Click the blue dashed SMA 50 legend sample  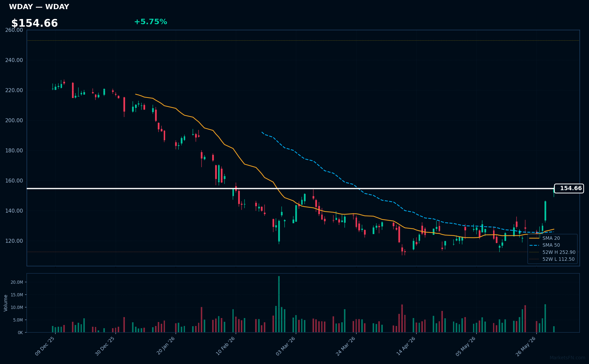coord(534,245)
